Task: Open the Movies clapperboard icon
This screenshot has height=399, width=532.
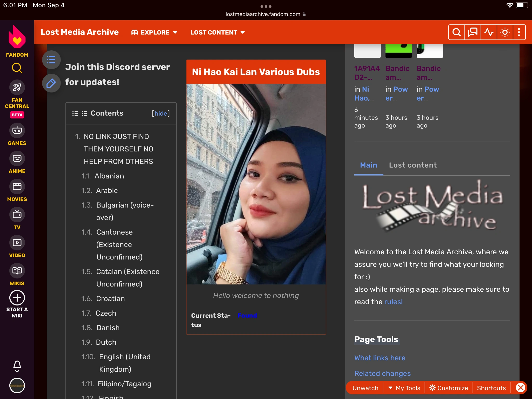Action: (17, 187)
